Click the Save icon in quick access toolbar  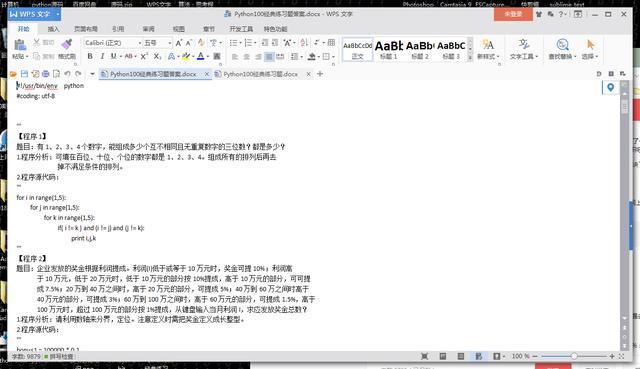(x=24, y=74)
